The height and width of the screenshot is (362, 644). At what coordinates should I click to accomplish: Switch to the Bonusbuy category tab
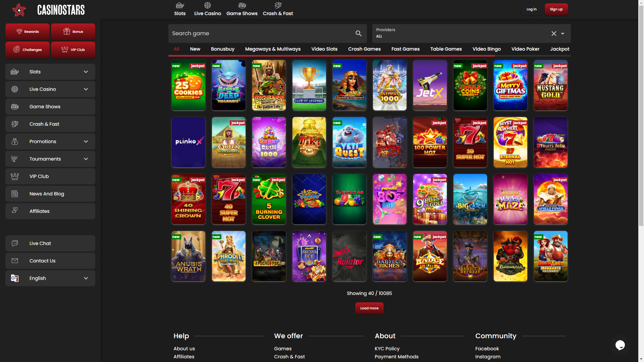pos(222,49)
